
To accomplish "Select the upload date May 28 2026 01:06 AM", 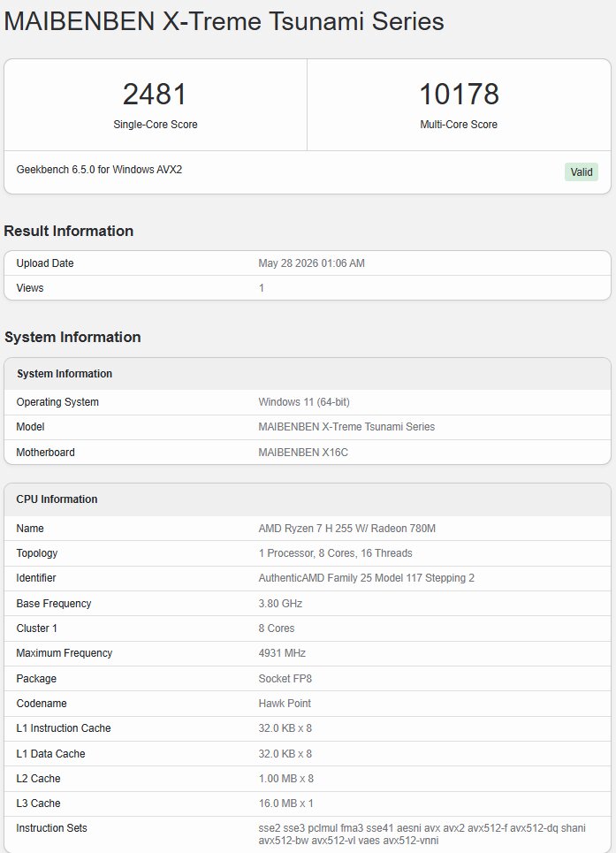I will pyautogui.click(x=311, y=263).
